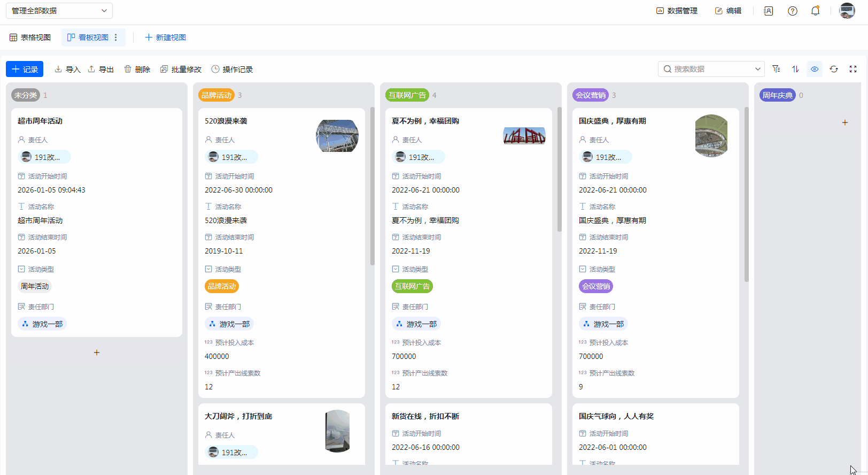
Task: Open 看板视图 more options menu
Action: pos(116,37)
